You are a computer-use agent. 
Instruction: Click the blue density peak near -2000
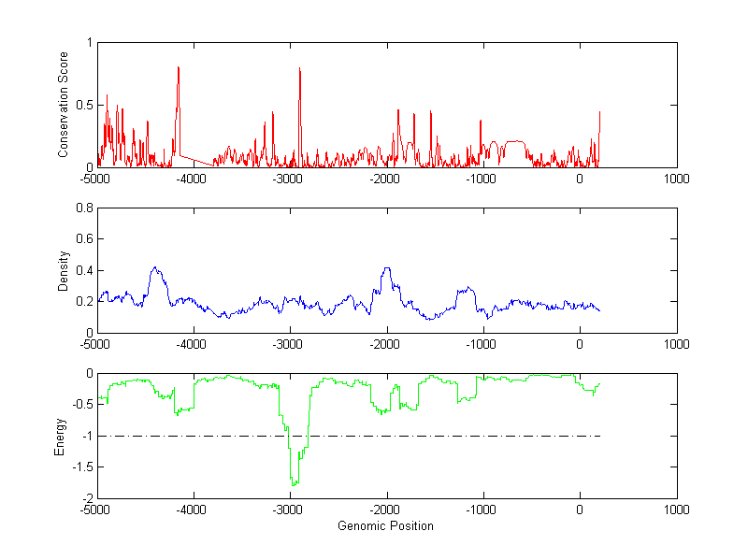386,270
